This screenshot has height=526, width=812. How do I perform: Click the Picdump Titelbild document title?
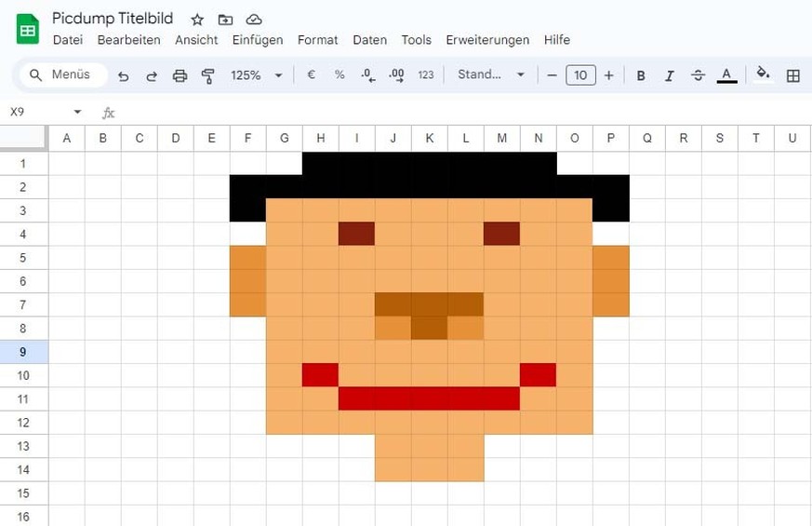[x=113, y=18]
